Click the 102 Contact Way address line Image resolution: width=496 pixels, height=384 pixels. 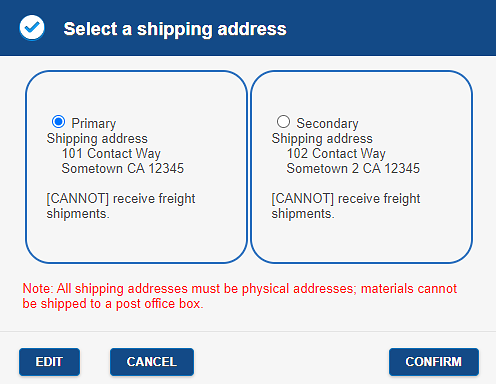click(x=336, y=153)
